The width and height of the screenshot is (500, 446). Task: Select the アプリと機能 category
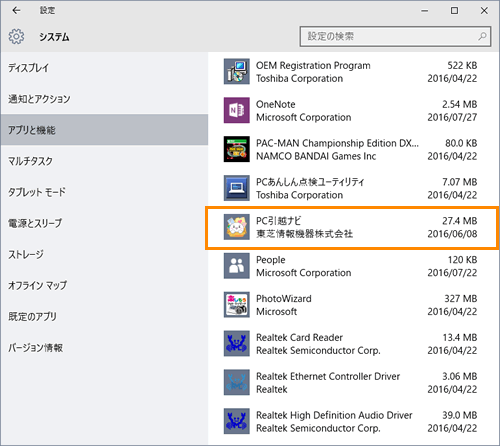pyautogui.click(x=104, y=130)
